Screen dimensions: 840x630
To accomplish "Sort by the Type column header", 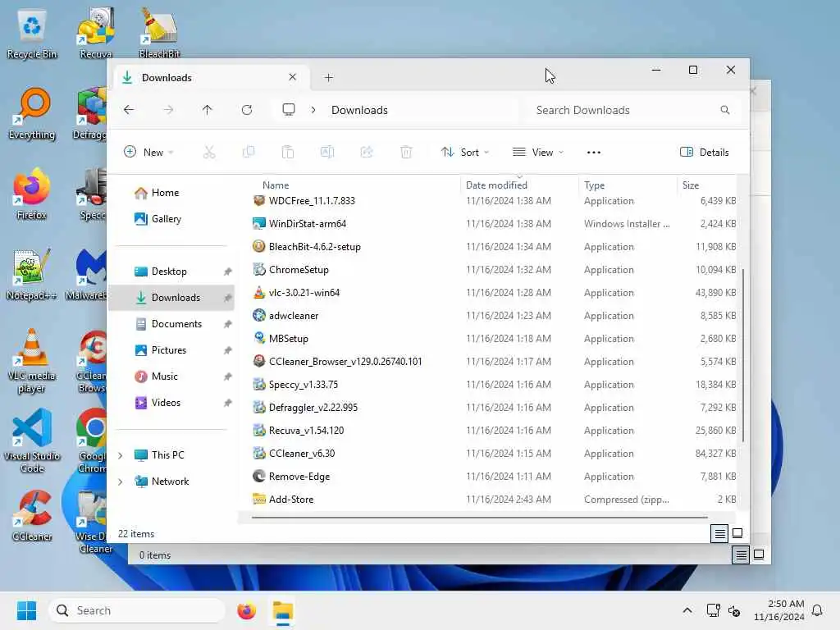I will point(594,185).
